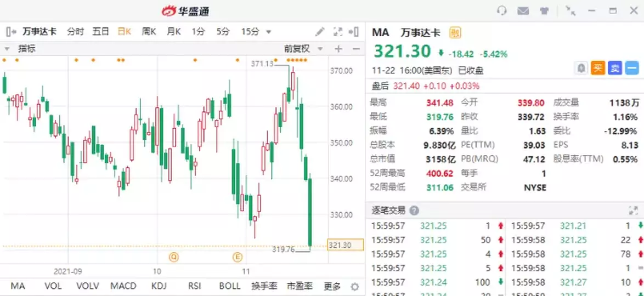This screenshot has height=296, width=644.
Task: Toggle the RSI indicator
Action: click(194, 286)
